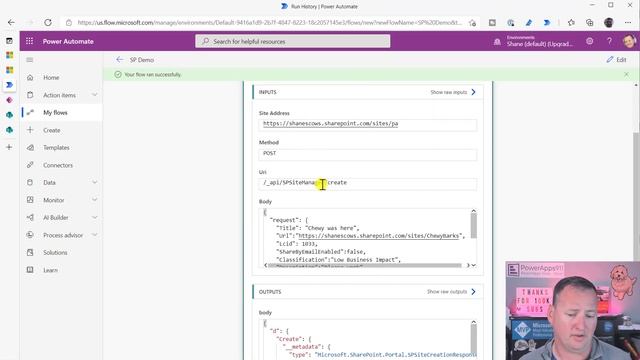Click the Edit pencil button

(616, 60)
